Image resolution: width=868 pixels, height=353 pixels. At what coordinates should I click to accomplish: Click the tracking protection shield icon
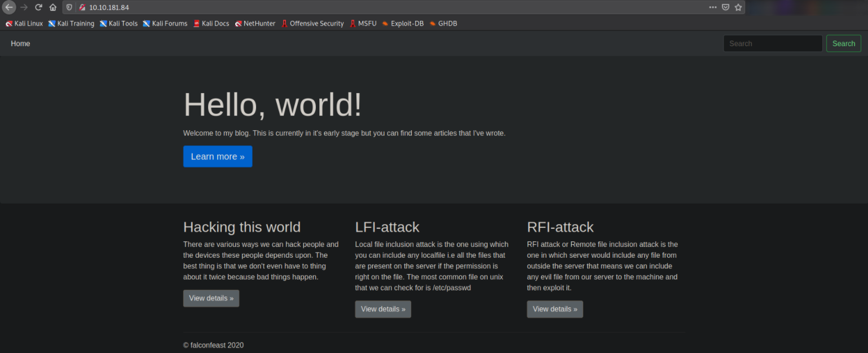(69, 7)
